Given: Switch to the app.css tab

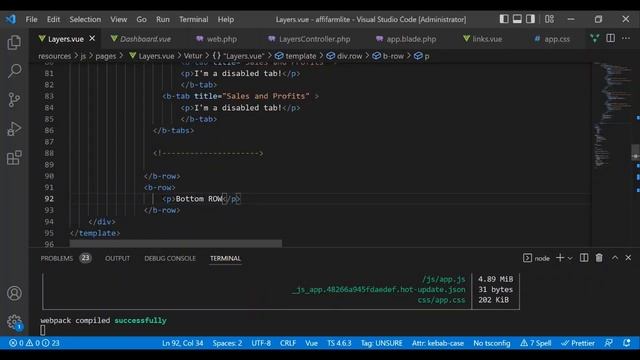Looking at the screenshot, I should (x=552, y=39).
